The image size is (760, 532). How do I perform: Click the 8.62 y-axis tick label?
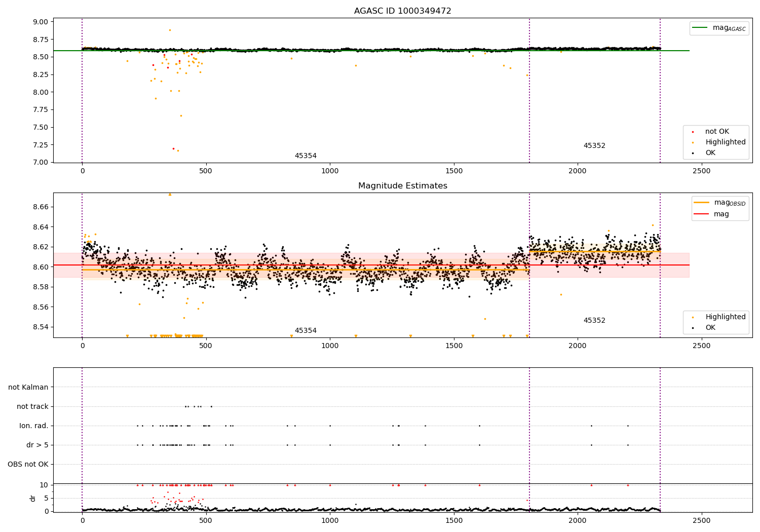41,247
